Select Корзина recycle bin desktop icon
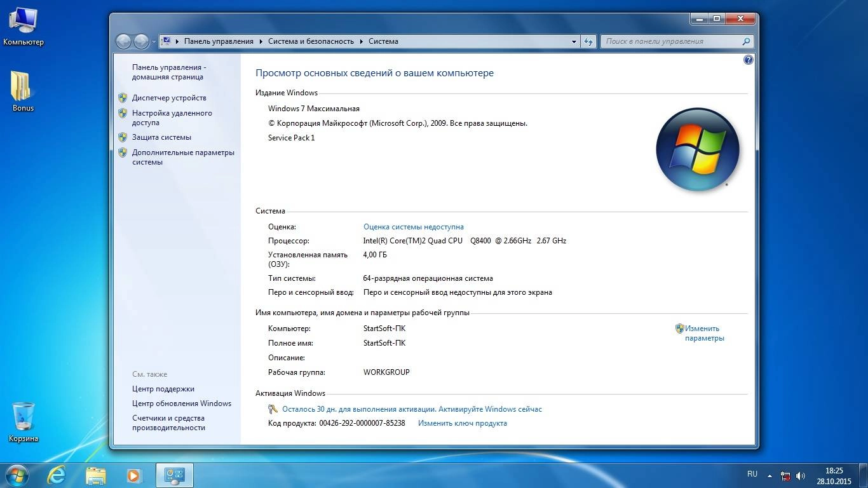Screen dimensions: 868x488 [23, 422]
